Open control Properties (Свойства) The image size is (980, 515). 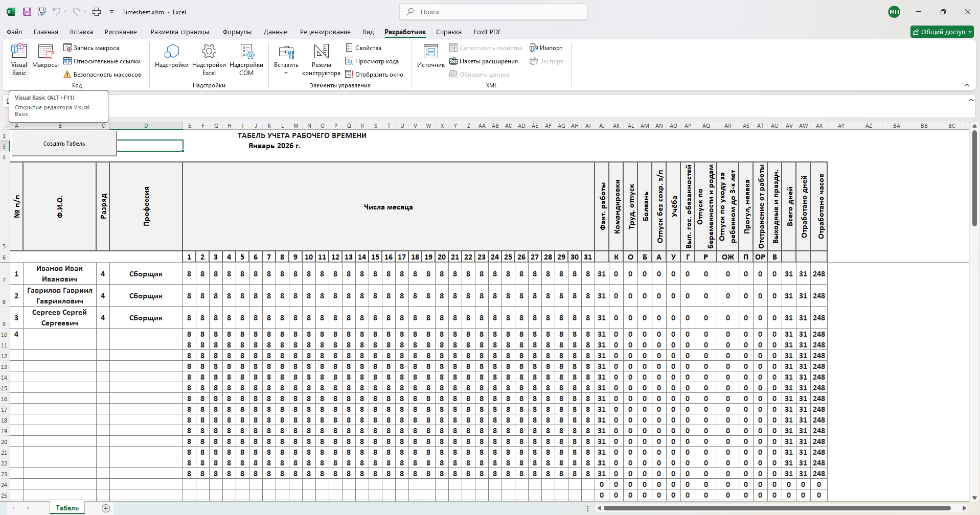pos(363,48)
